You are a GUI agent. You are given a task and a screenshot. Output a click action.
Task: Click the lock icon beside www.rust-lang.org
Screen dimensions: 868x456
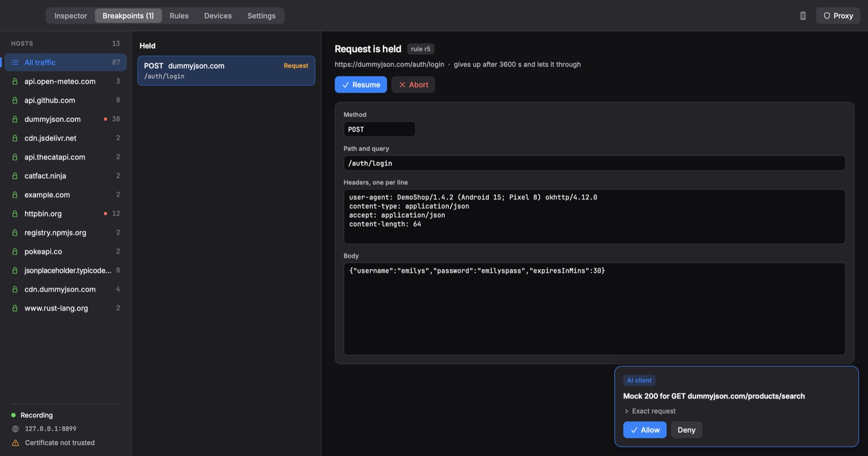[15, 308]
